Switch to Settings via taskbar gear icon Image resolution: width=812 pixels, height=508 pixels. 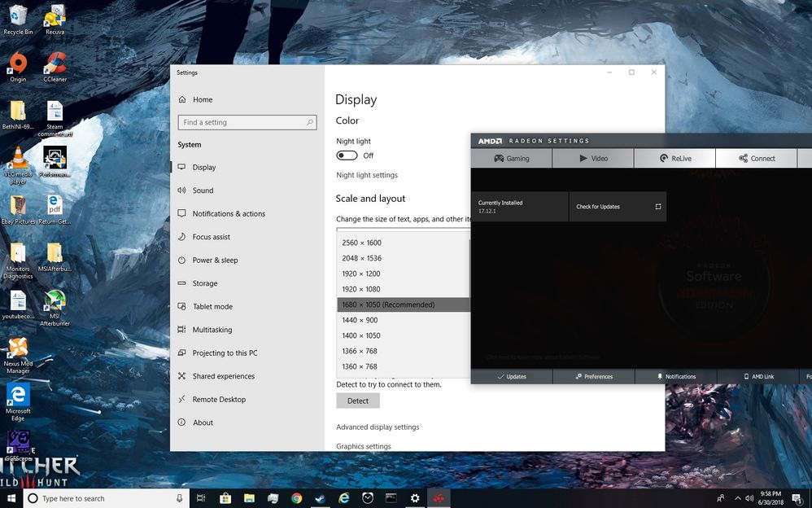[415, 498]
